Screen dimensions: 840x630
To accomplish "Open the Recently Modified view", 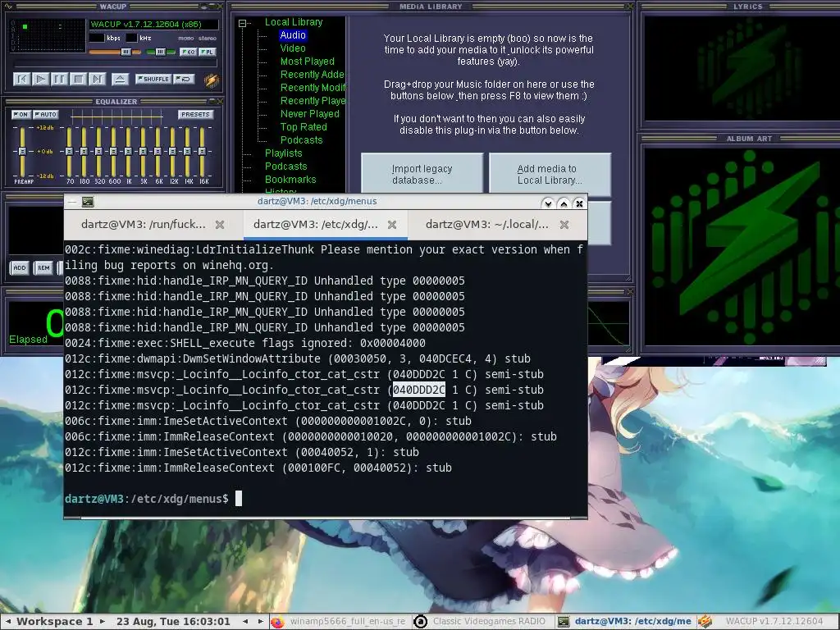I will coord(313,88).
